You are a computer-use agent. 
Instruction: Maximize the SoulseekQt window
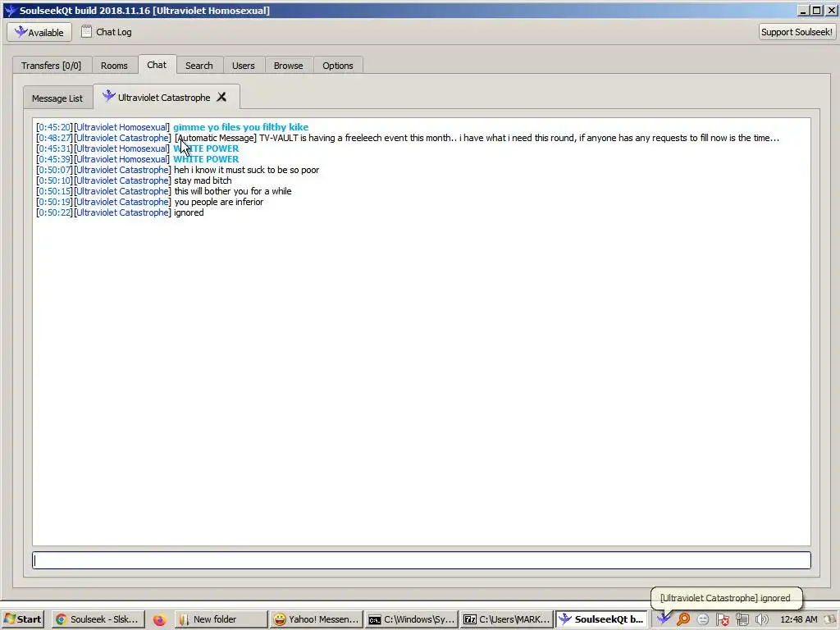[816, 10]
